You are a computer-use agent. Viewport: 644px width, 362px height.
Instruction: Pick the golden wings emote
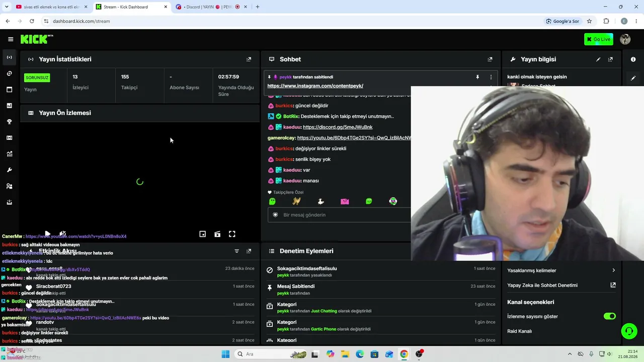(296, 201)
